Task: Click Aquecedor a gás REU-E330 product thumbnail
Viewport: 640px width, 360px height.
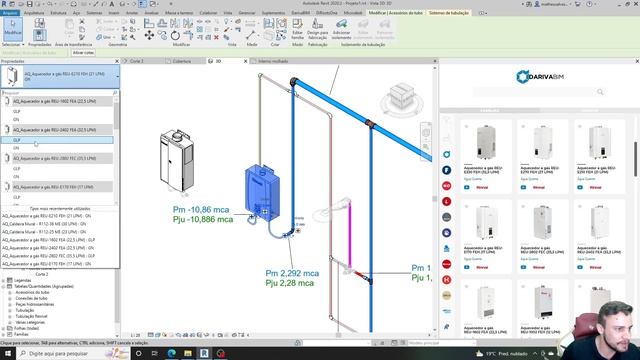Action: click(x=486, y=142)
